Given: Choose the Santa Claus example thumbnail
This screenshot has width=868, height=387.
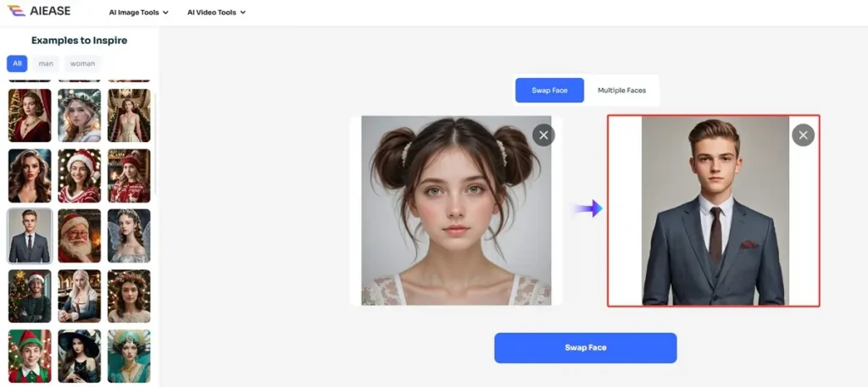Looking at the screenshot, I should pyautogui.click(x=80, y=236).
